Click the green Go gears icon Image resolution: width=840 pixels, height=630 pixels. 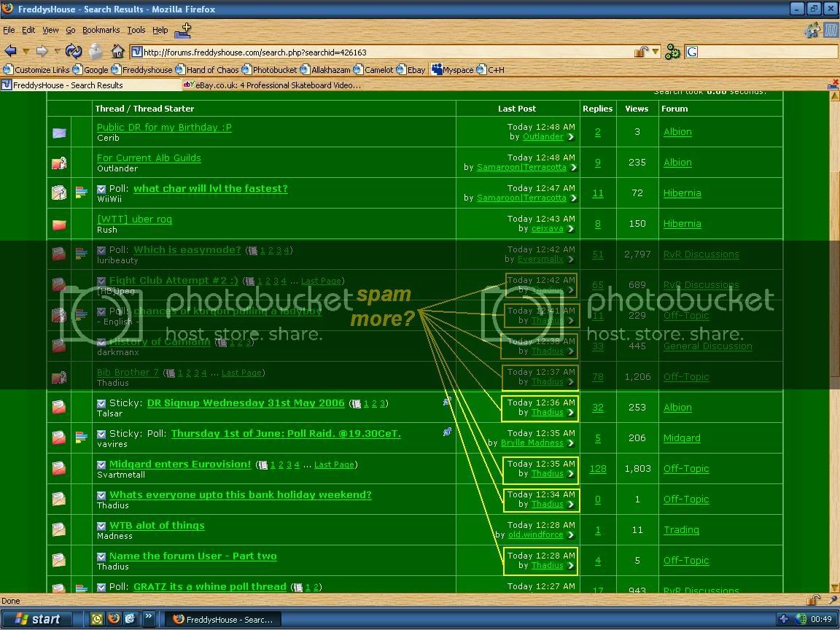[672, 52]
